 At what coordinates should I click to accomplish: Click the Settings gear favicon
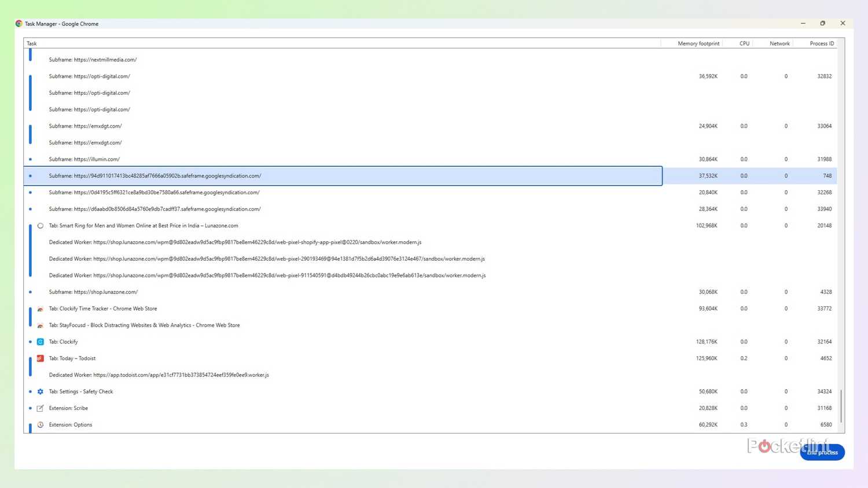[41, 391]
